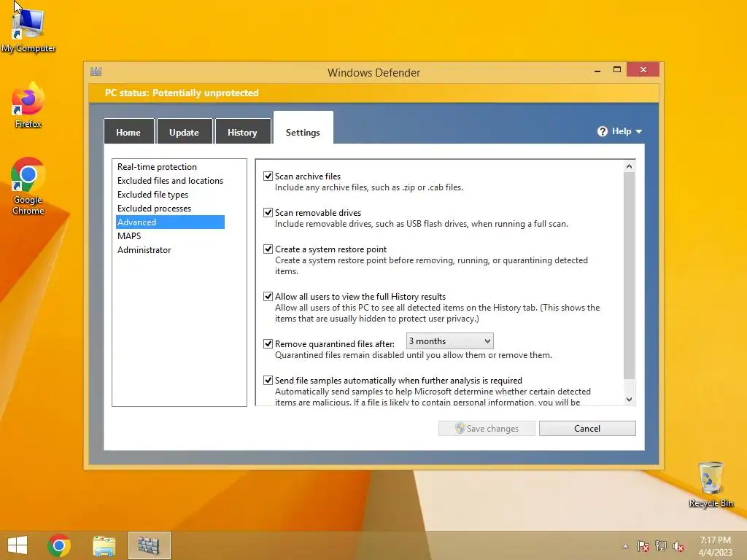Open the Windows Start button
The height and width of the screenshot is (560, 747).
[x=18, y=545]
